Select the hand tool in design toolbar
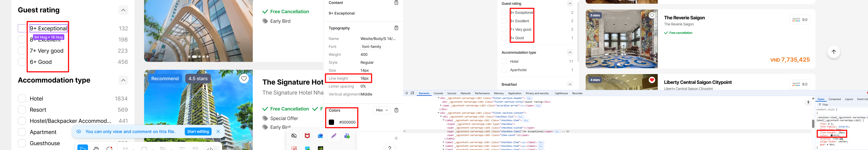The image size is (868, 150). pos(96,148)
